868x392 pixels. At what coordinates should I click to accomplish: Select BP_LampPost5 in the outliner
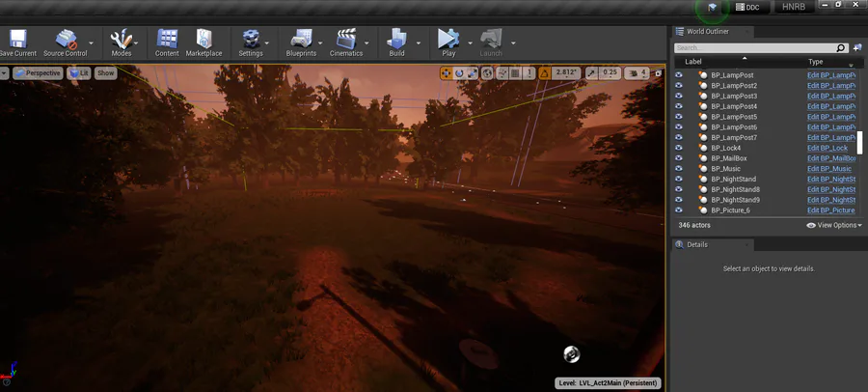(734, 117)
